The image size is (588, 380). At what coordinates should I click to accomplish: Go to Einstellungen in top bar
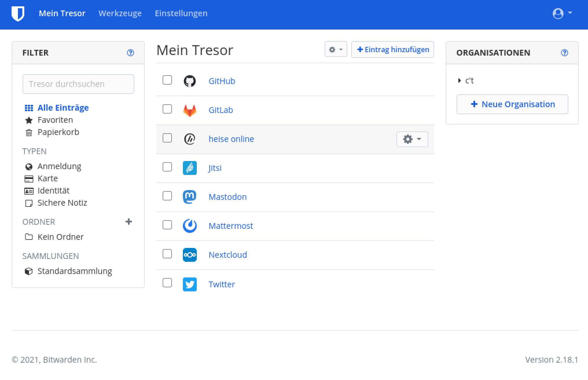point(181,13)
